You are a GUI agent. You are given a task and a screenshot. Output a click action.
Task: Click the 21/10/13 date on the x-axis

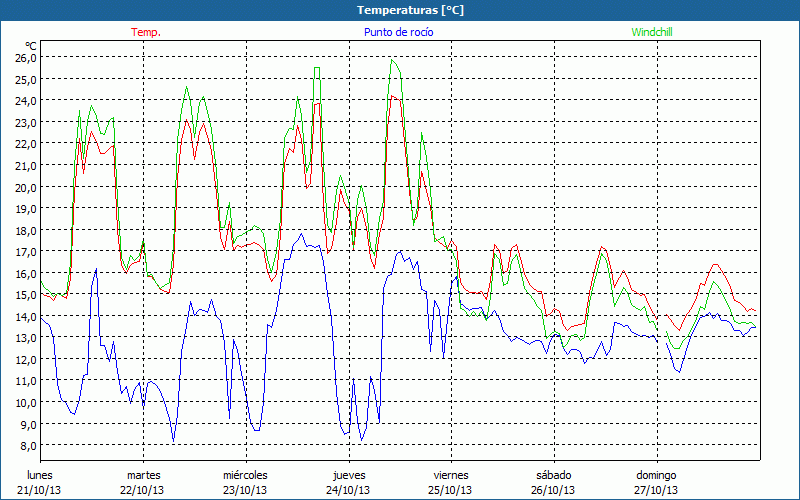pos(40,490)
